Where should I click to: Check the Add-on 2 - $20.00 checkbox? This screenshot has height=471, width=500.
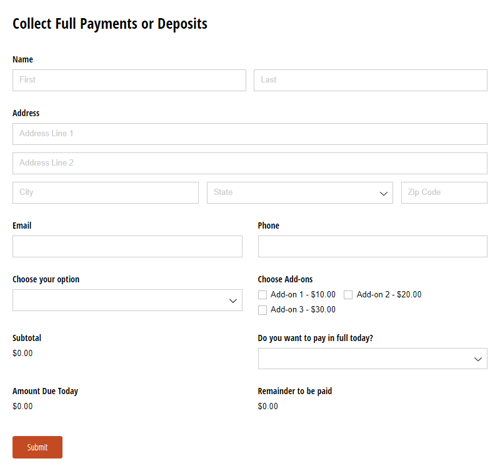[x=348, y=295]
